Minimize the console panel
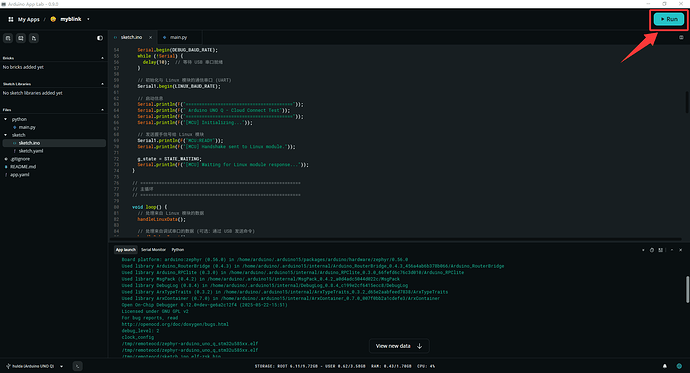The height and width of the screenshot is (373, 690). point(672,250)
